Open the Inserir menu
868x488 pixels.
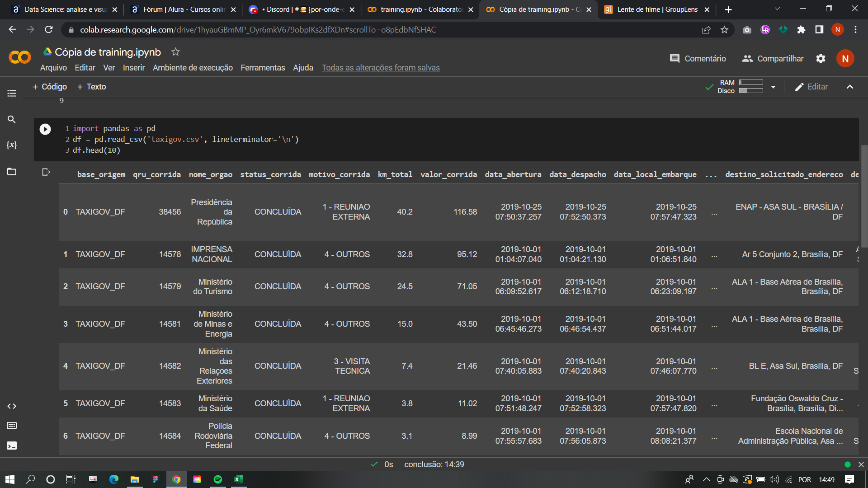pos(134,68)
